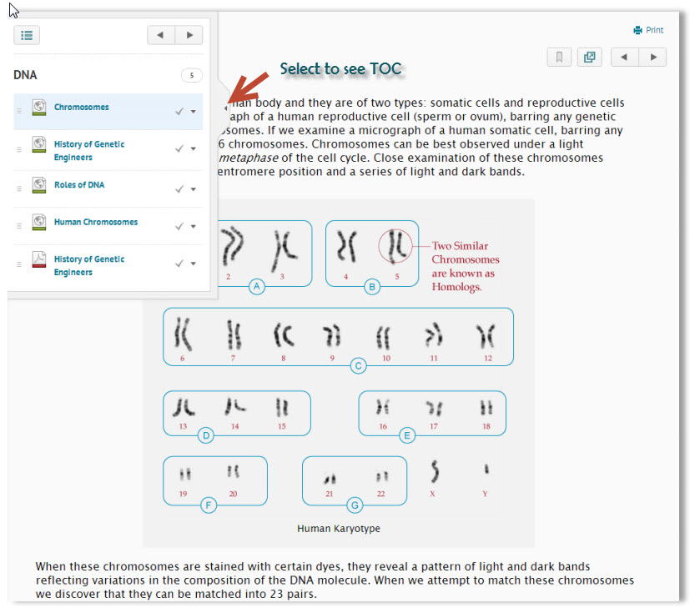Click the next page arrow below Print
Screen dimensions: 700x613
[653, 58]
